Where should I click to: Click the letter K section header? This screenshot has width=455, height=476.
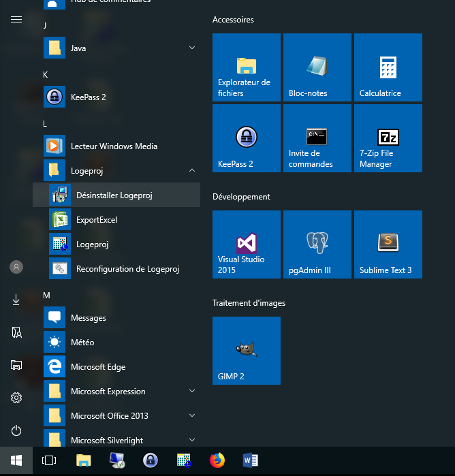[45, 75]
